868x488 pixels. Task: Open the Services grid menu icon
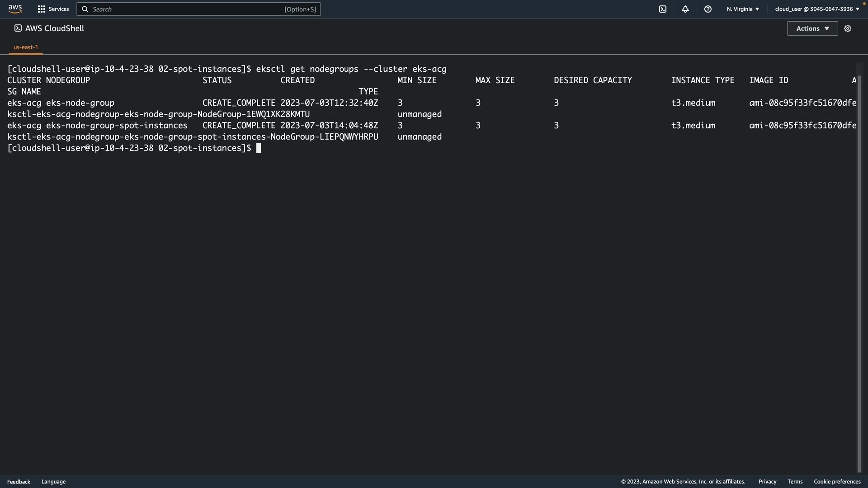[41, 9]
